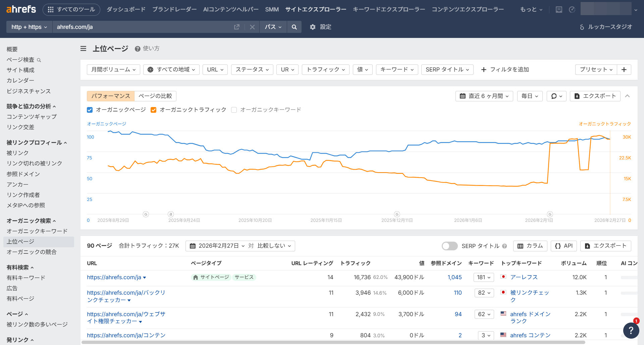Click the feedback message icon in the top bar
The image size is (644, 345).
point(559,9)
